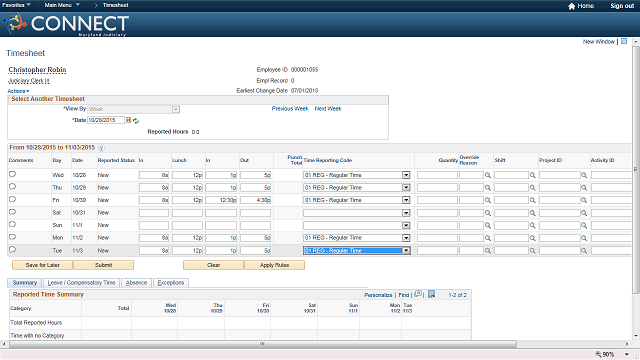Click download grid icon in Reported Time Summary
The image size is (640, 360).
click(431, 294)
